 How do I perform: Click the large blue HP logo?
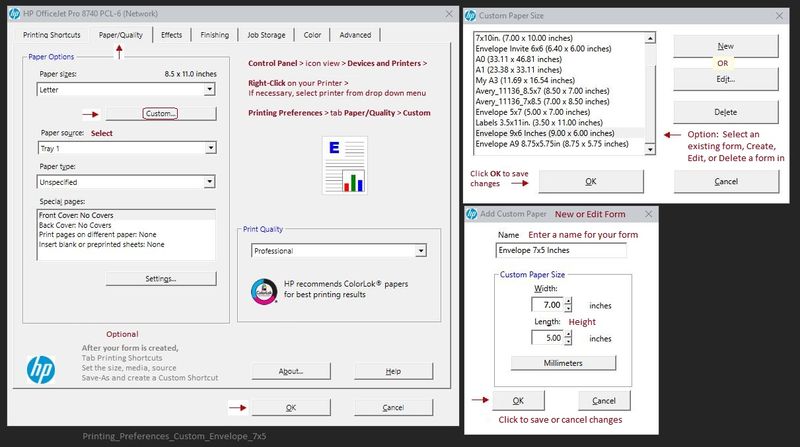pyautogui.click(x=41, y=370)
